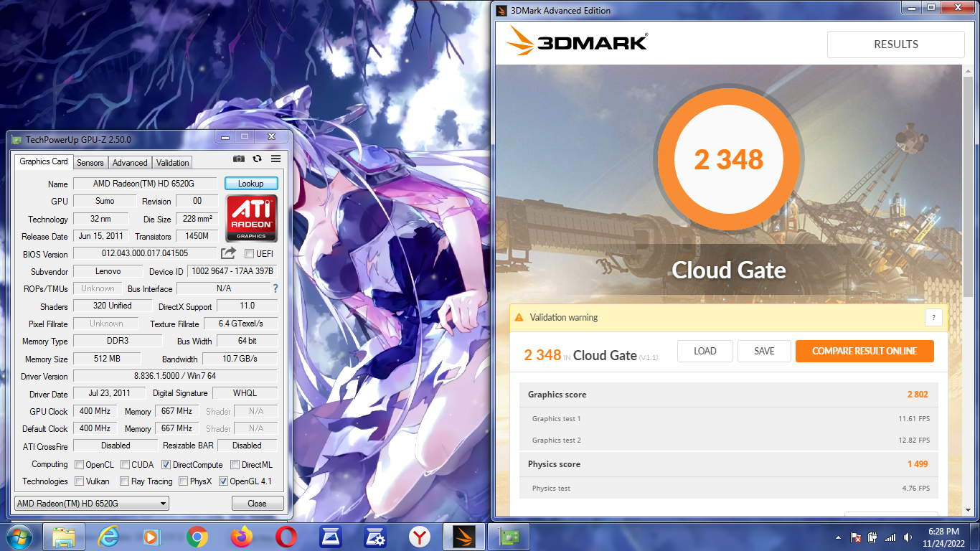This screenshot has width=980, height=551.
Task: Click the power plug tray icon
Action: pos(873,537)
